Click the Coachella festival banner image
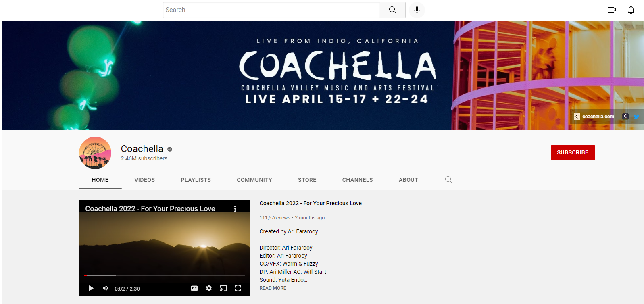 (x=323, y=76)
